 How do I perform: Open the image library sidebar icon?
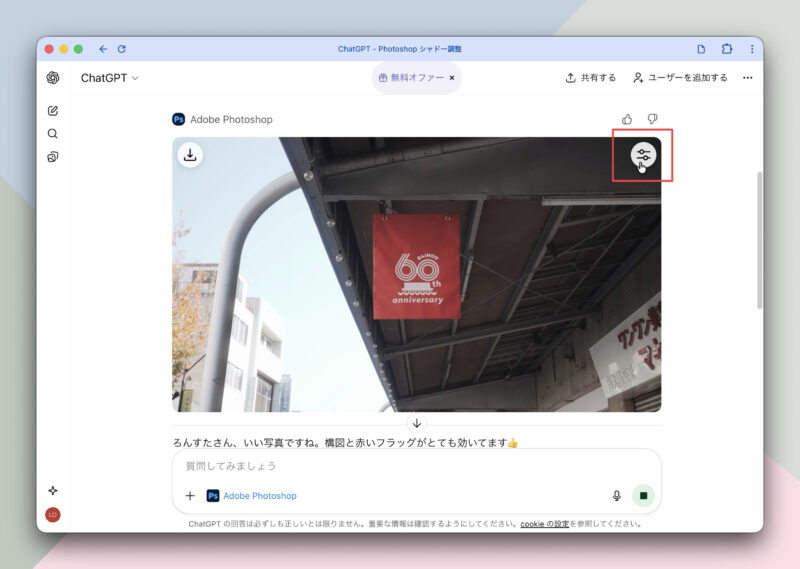(53, 157)
